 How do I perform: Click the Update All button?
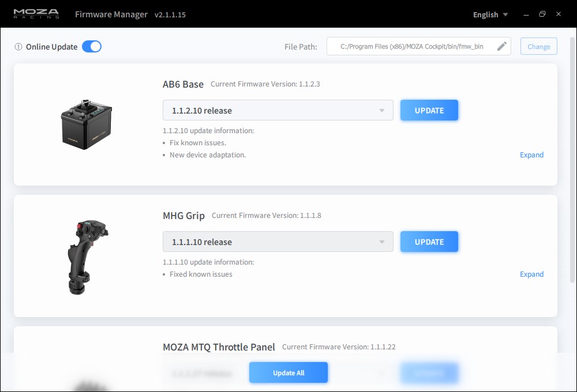coord(288,372)
